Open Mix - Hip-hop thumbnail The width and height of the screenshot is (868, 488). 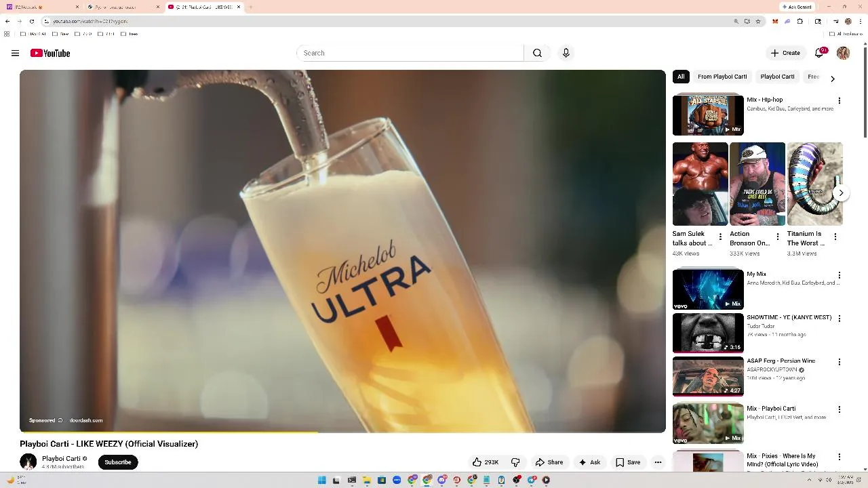tap(708, 115)
